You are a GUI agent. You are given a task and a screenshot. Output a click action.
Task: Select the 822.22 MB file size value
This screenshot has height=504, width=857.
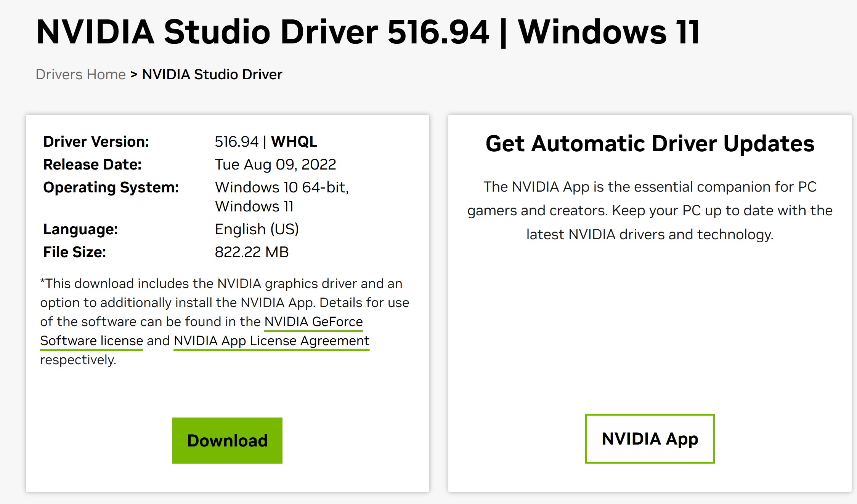pyautogui.click(x=252, y=252)
